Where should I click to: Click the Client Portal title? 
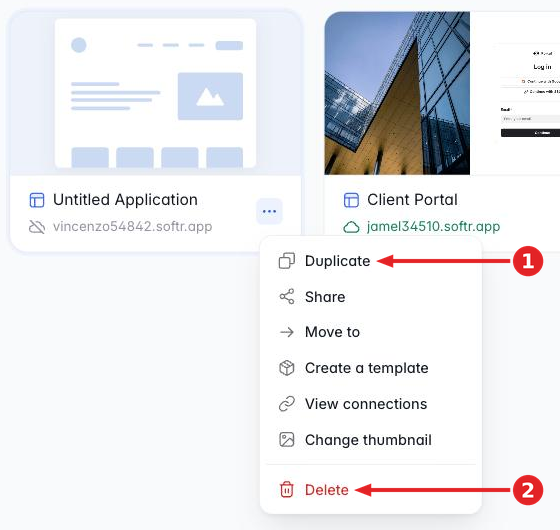(412, 200)
